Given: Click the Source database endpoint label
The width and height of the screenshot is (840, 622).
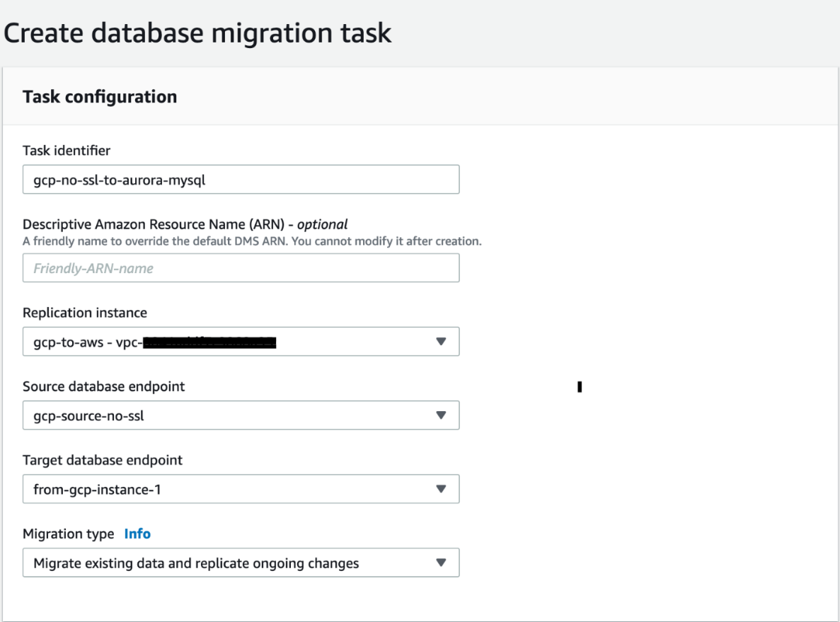Looking at the screenshot, I should 103,386.
